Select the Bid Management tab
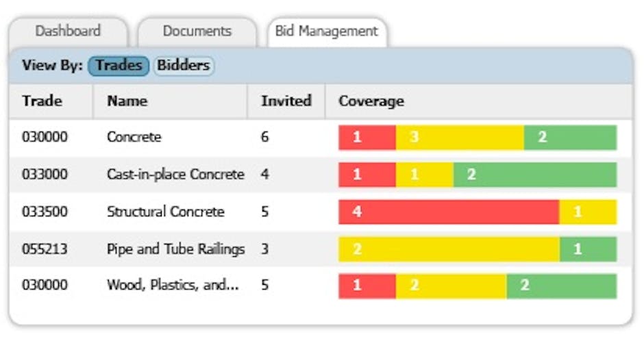The image size is (644, 343). [327, 31]
